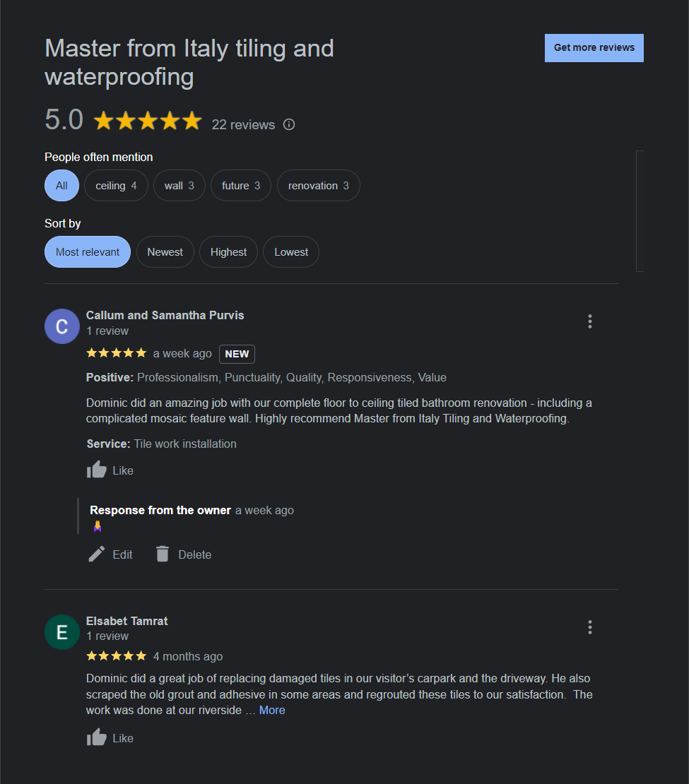
Task: Click the 22 reviews count text
Action: click(243, 125)
